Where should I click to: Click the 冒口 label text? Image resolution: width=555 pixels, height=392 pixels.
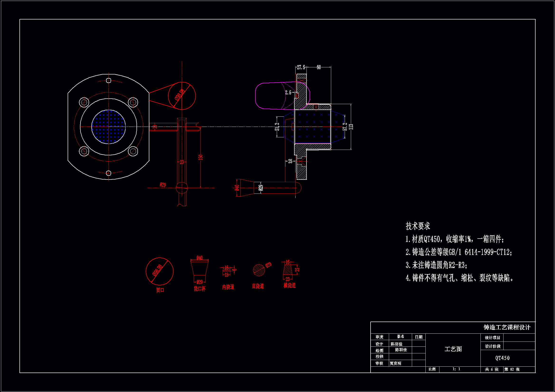tap(160, 290)
